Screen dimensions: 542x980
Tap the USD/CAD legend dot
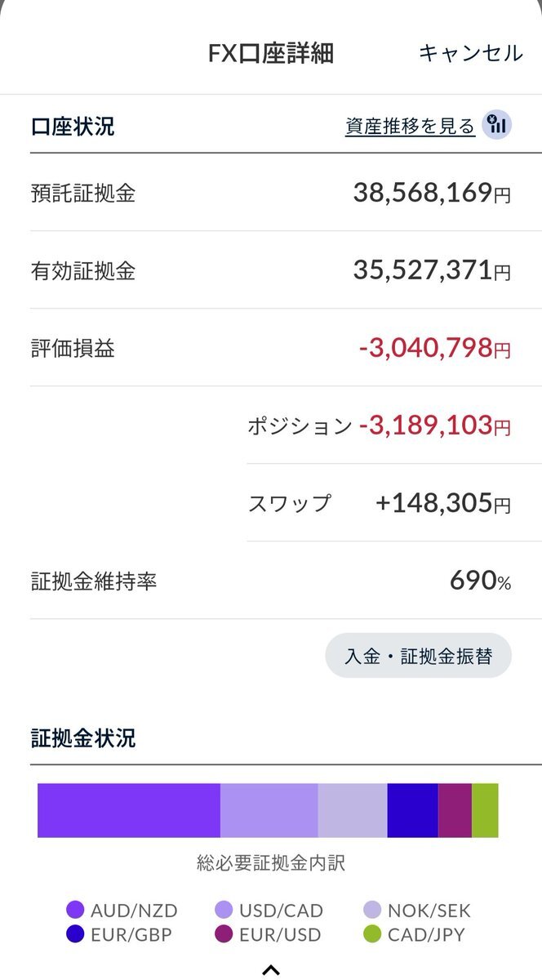224,911
